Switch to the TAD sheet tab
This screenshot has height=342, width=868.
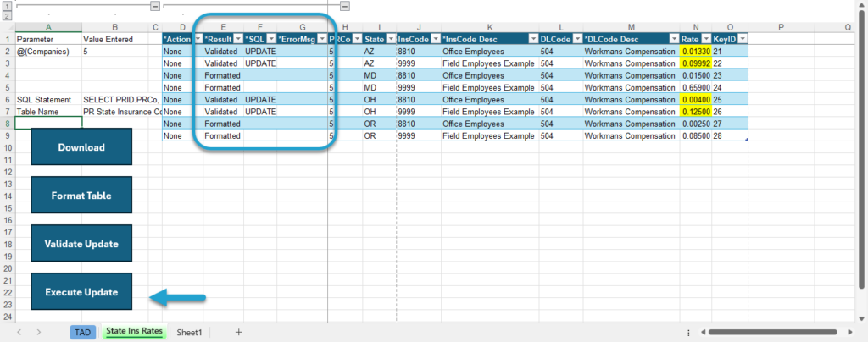tap(83, 332)
